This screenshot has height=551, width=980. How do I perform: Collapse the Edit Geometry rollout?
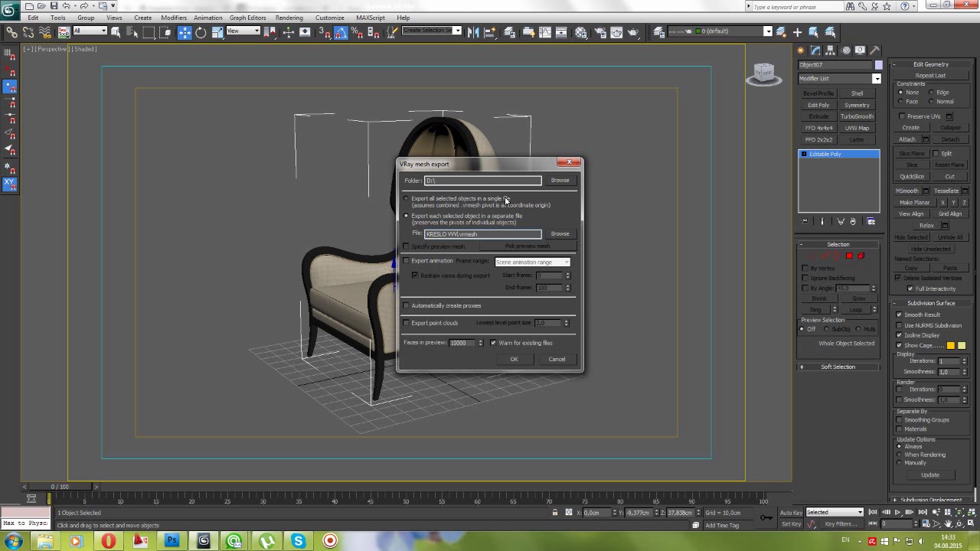tap(930, 64)
